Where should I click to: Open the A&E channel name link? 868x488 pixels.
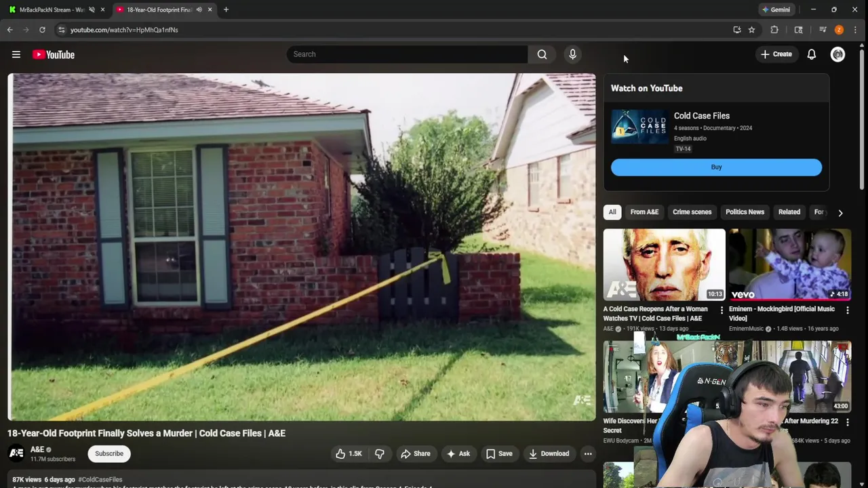pyautogui.click(x=37, y=449)
